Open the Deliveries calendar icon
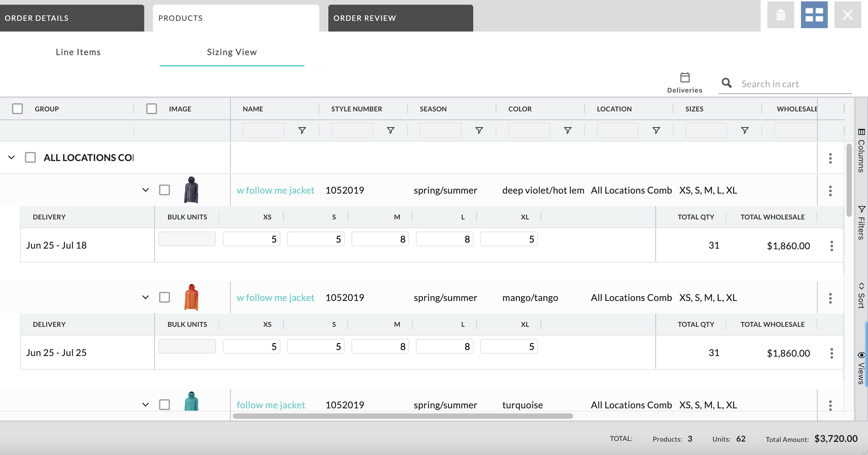The image size is (868, 455). (685, 78)
